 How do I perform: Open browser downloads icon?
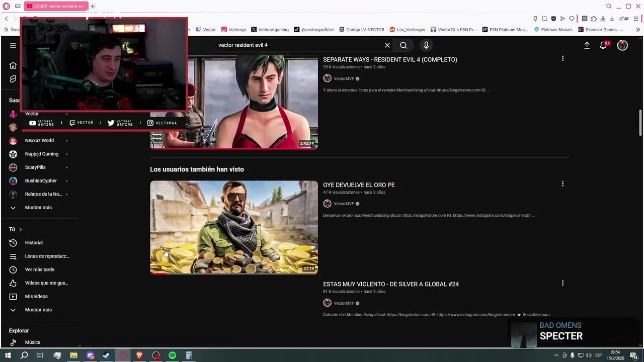pyautogui.click(x=612, y=19)
